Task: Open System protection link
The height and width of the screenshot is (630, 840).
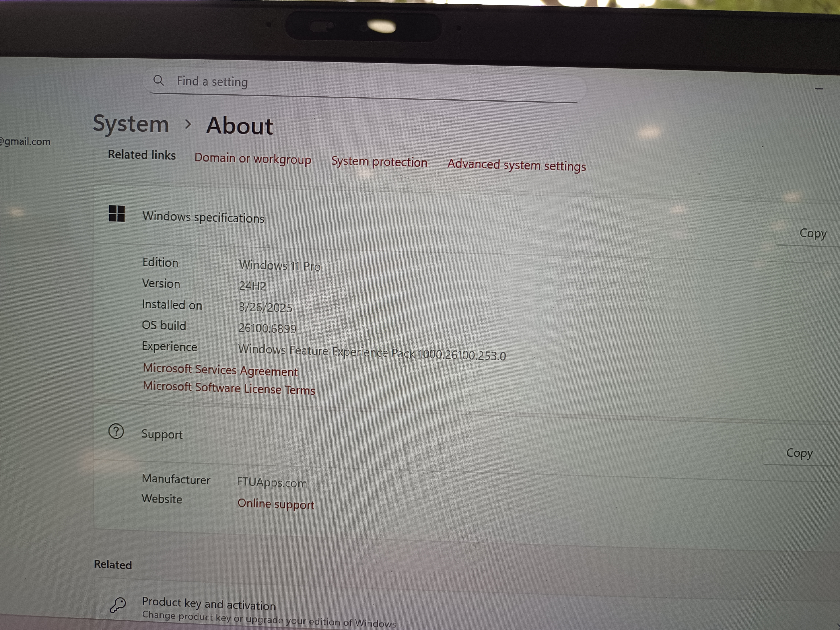Action: click(x=379, y=162)
